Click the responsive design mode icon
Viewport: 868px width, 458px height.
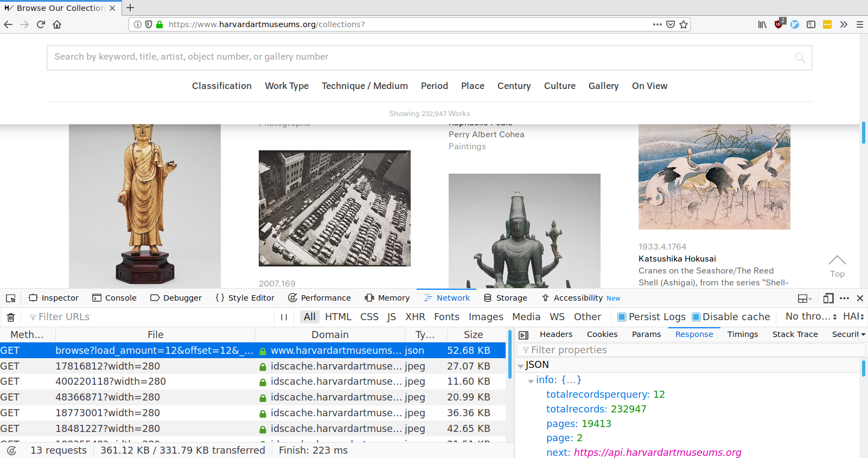click(x=828, y=298)
